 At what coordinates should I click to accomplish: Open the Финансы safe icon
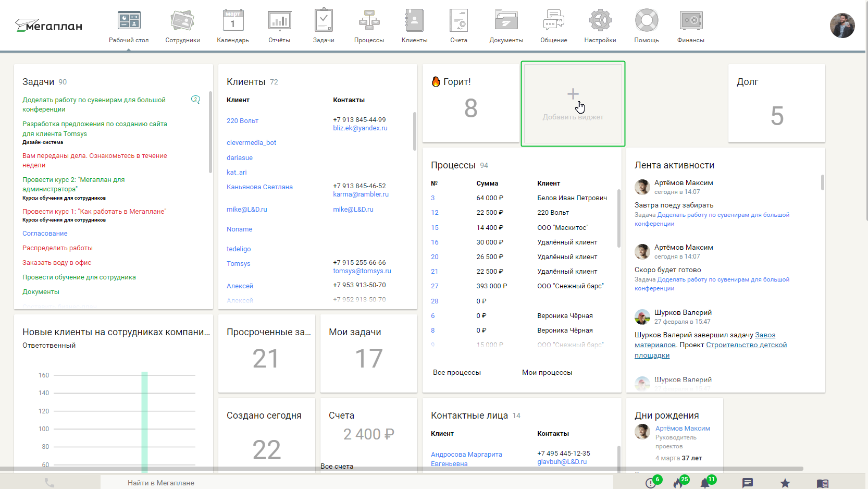(691, 21)
